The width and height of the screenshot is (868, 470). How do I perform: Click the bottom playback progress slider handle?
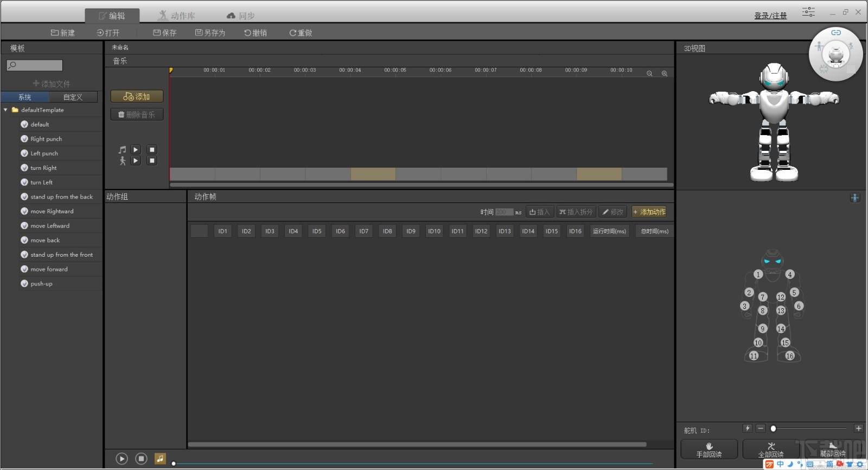point(174,463)
